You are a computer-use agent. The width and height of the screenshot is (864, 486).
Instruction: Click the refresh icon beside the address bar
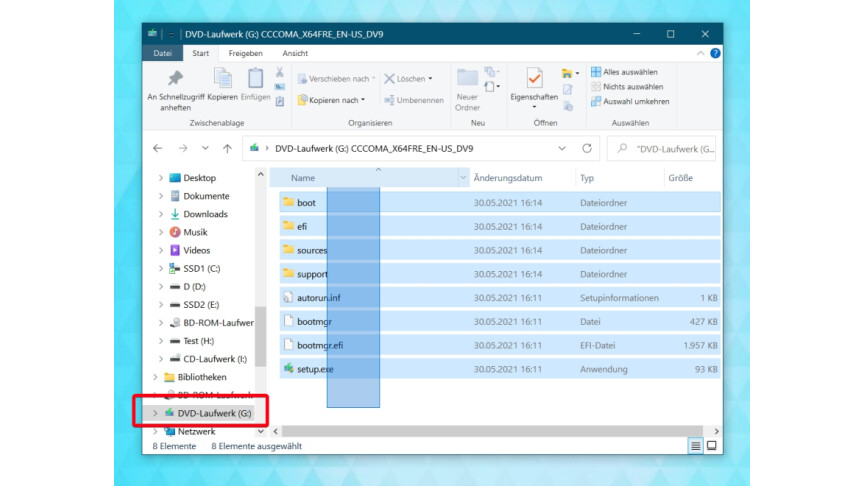(x=587, y=148)
